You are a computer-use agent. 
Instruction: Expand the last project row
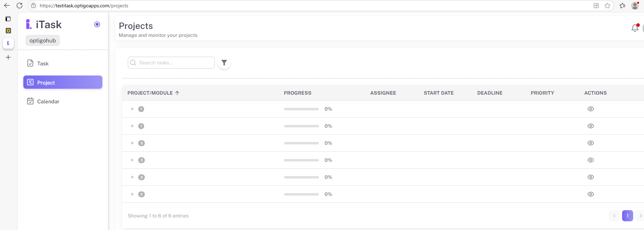[132, 194]
